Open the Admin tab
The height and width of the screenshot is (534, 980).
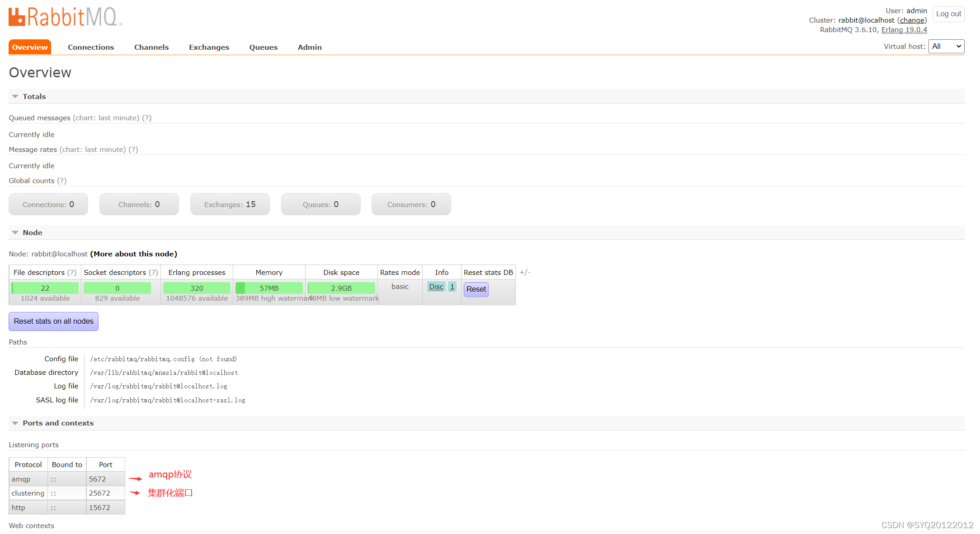(x=310, y=47)
